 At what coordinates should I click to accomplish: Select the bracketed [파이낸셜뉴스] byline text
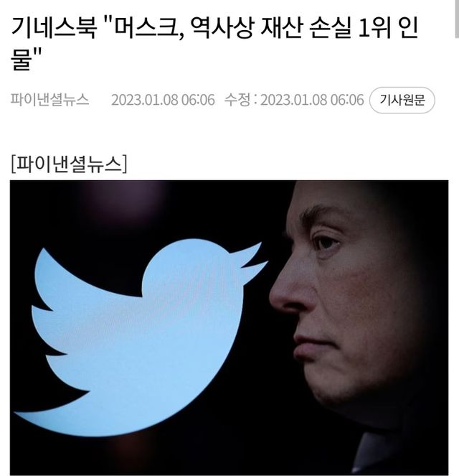coord(69,164)
